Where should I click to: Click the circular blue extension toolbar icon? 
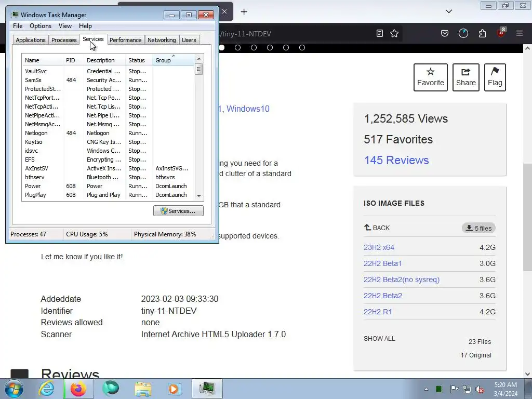tap(463, 33)
